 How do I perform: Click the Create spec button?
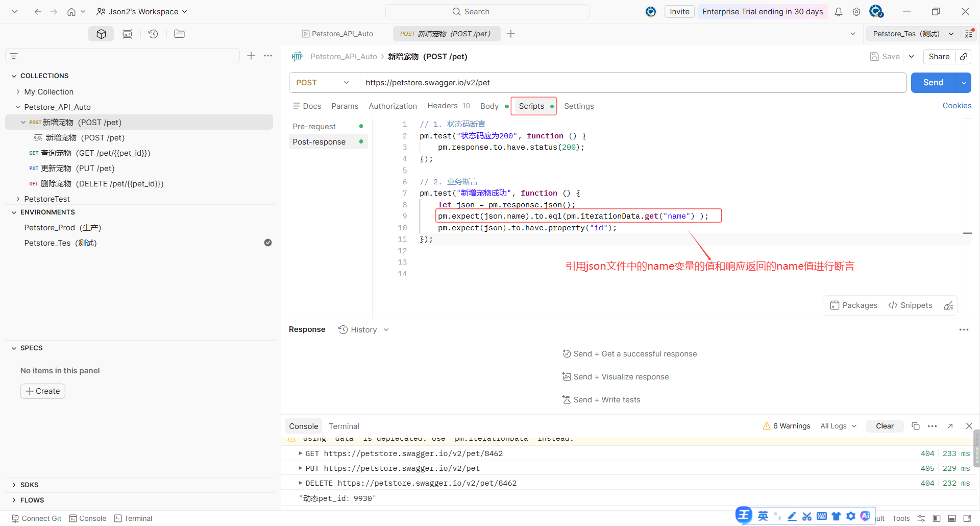(x=43, y=391)
